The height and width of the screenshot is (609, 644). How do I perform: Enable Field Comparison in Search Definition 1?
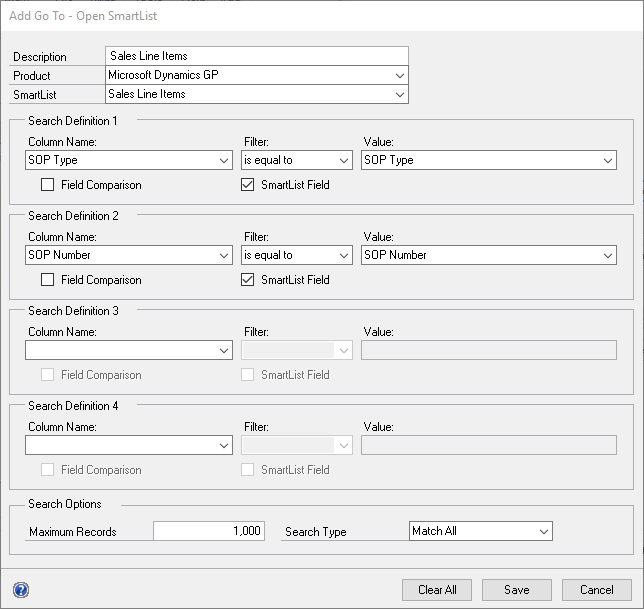tap(47, 185)
